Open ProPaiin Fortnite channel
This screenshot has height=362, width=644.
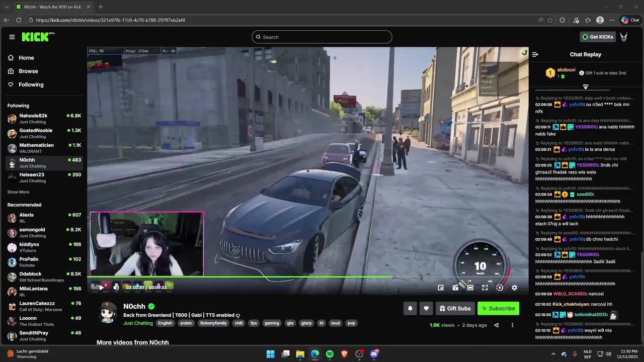tap(44, 262)
